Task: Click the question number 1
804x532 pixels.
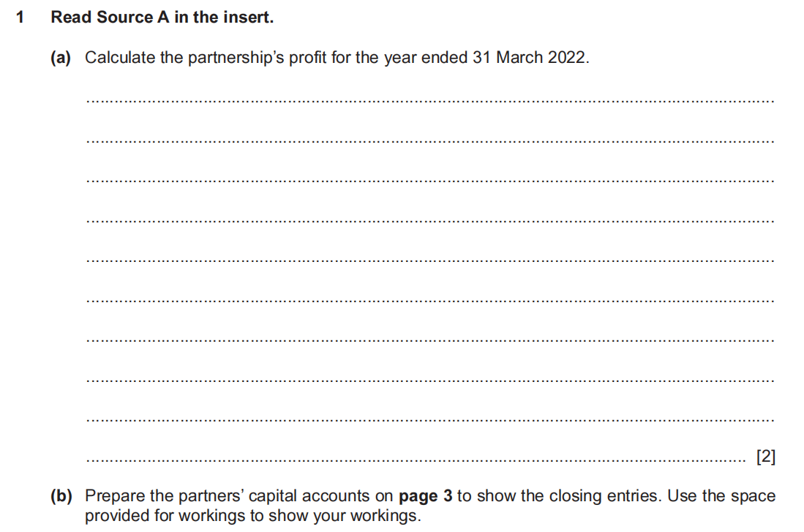Action: coord(20,18)
